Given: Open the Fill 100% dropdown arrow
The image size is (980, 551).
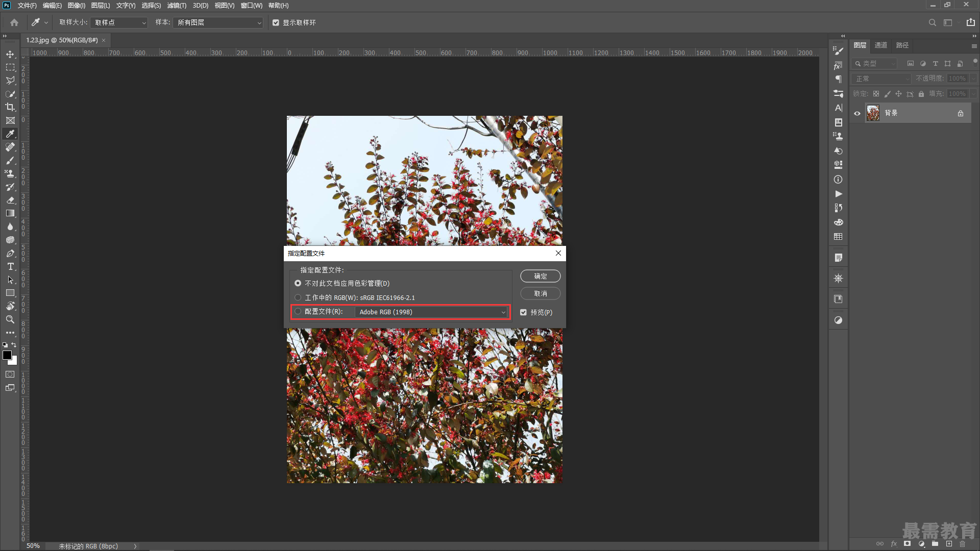Looking at the screenshot, I should [973, 94].
